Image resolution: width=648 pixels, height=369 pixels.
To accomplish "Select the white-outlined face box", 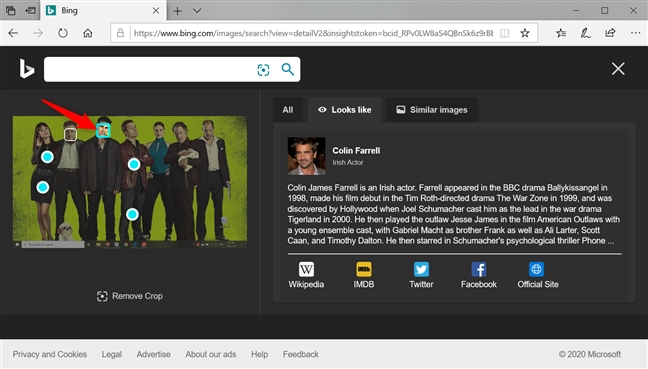I will pyautogui.click(x=71, y=134).
